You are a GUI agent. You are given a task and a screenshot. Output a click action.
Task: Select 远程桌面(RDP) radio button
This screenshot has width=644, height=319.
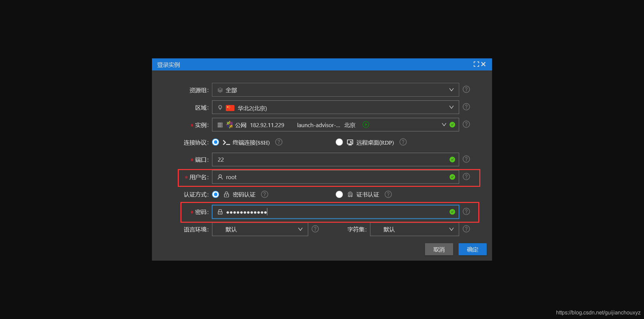(x=339, y=142)
